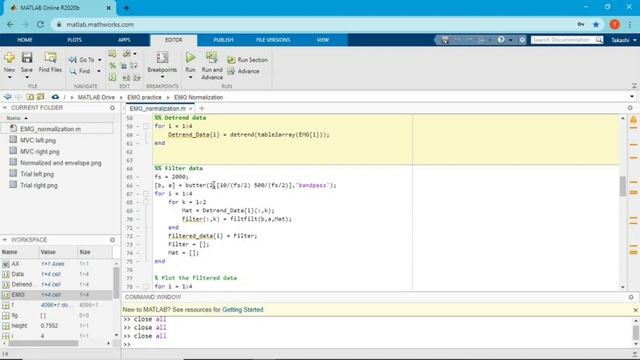Viewport: 640px width, 360px height.
Task: Open the Run dropdown arrow
Action: (190, 78)
